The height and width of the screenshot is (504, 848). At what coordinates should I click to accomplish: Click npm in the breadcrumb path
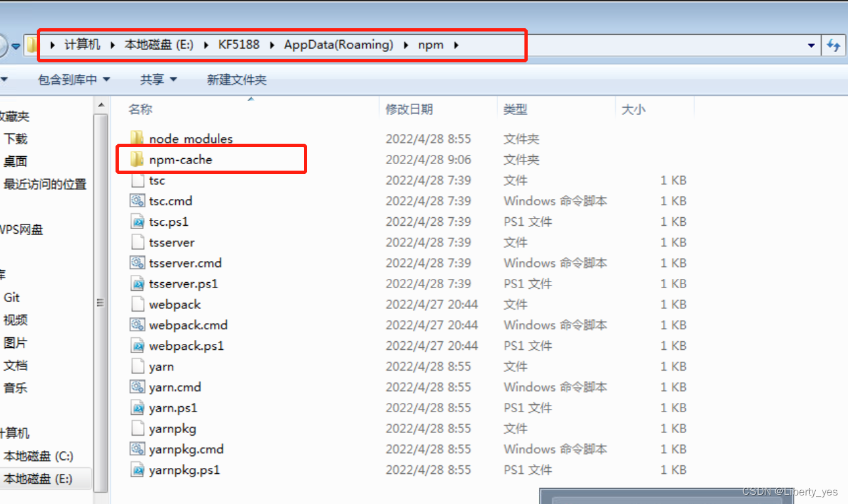pos(431,45)
